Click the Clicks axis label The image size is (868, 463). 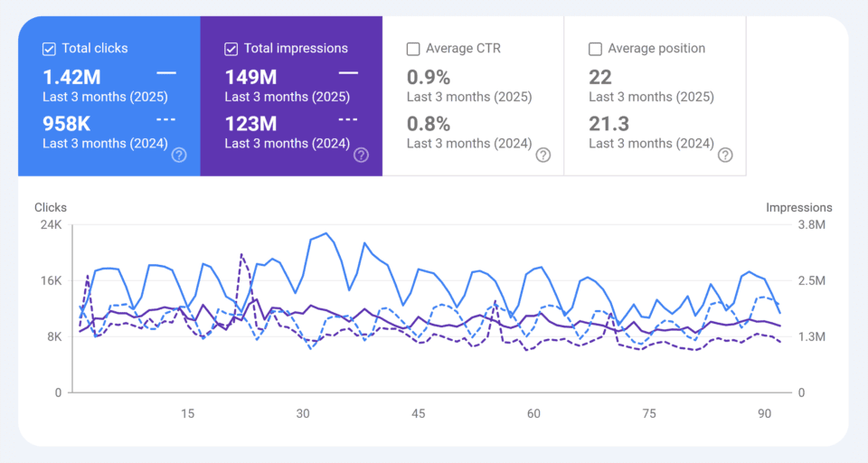[x=51, y=207]
